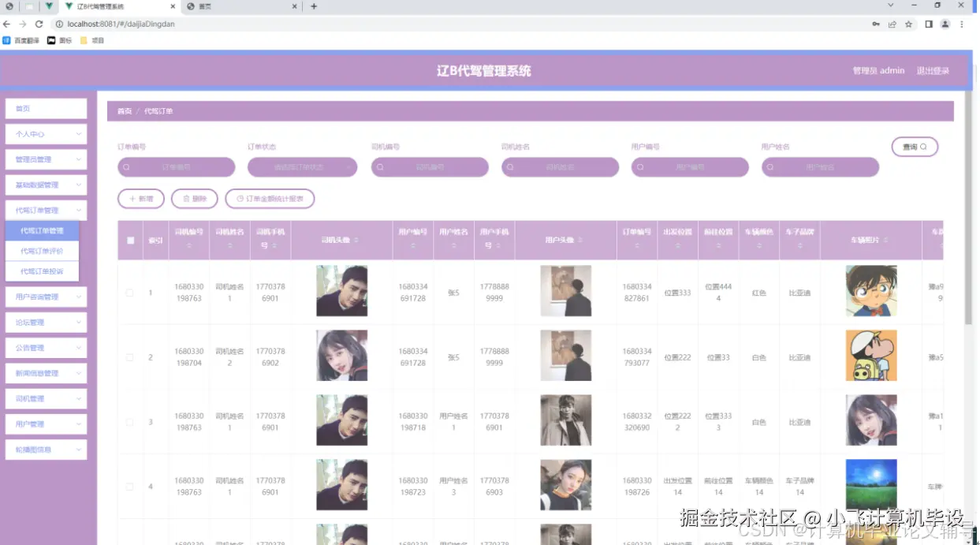Check the checkbox for row 4

[130, 487]
